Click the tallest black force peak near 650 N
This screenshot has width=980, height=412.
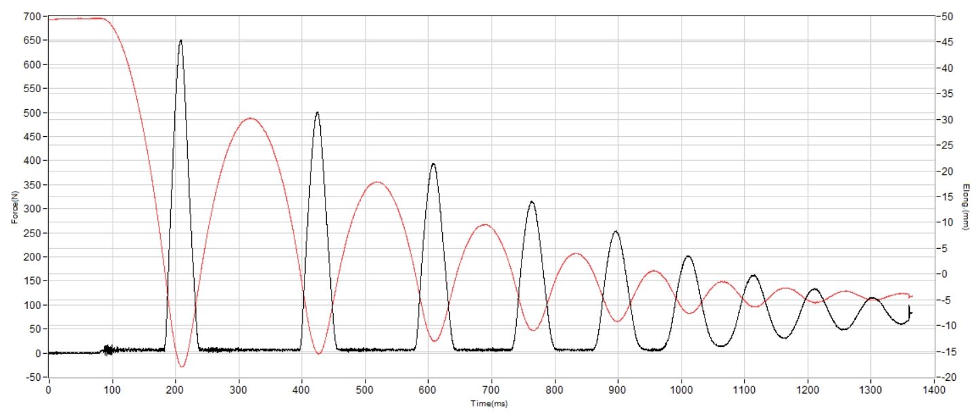180,41
